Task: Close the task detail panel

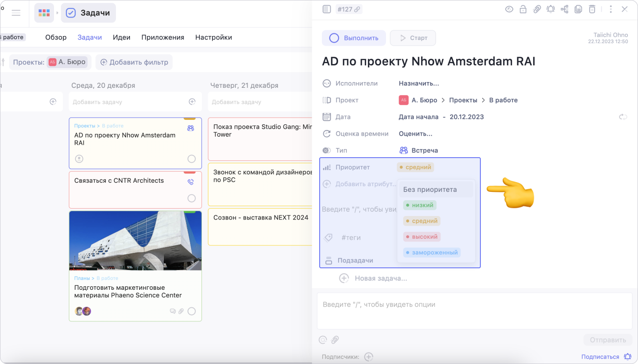Action: click(x=624, y=9)
